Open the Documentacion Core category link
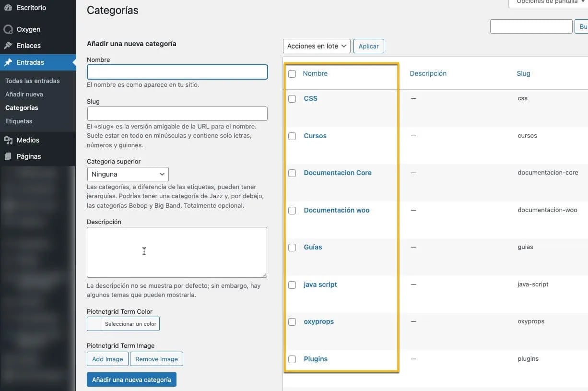The height and width of the screenshot is (391, 588). [338, 173]
